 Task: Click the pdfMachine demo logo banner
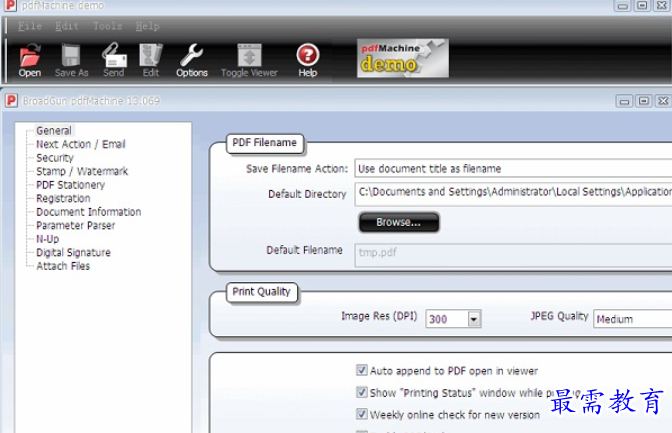(403, 58)
